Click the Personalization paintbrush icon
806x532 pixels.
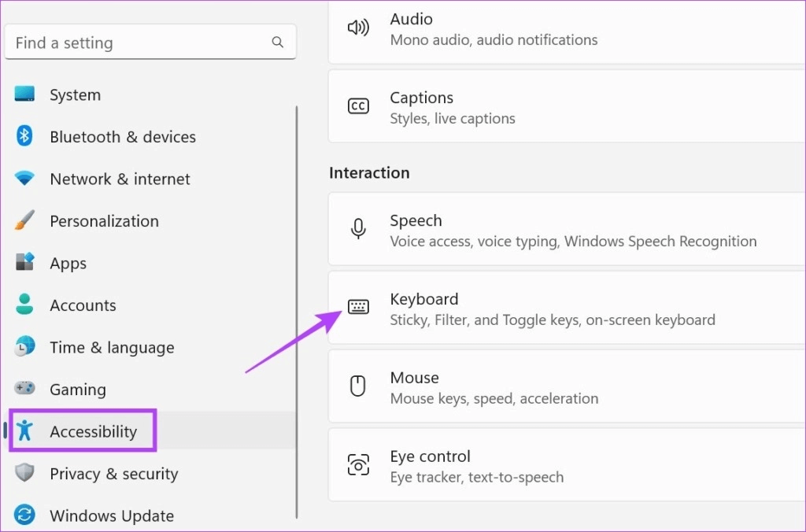click(24, 220)
